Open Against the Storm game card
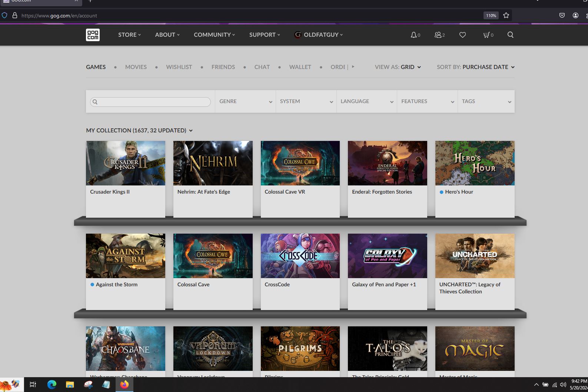Viewport: 588px width, 392px height. pyautogui.click(x=126, y=271)
